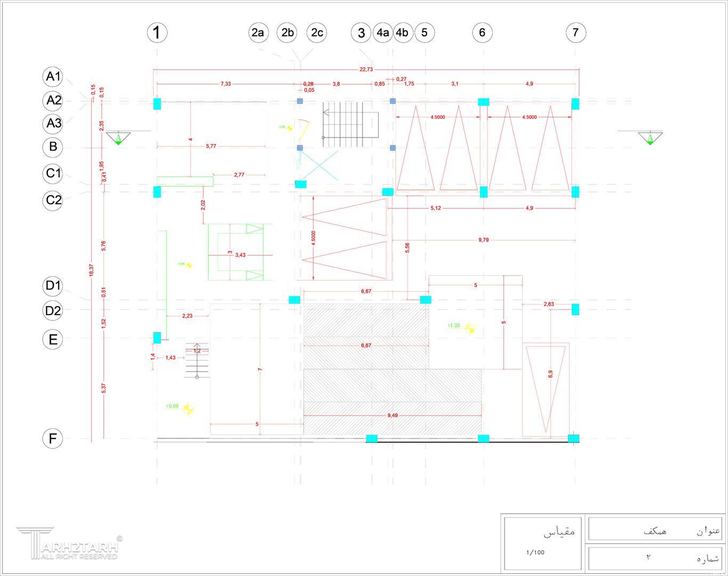728x576 pixels.
Task: Select the D1 row grid bubble
Action: (53, 286)
